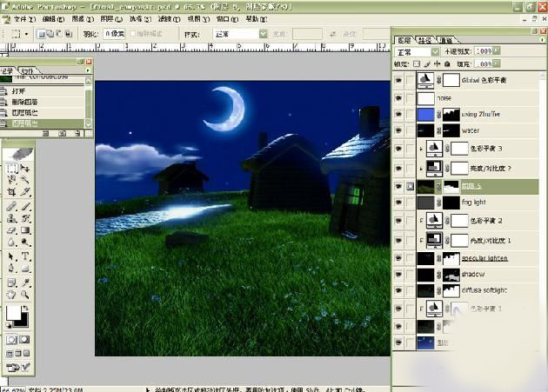Hide the noise layer

[398, 98]
